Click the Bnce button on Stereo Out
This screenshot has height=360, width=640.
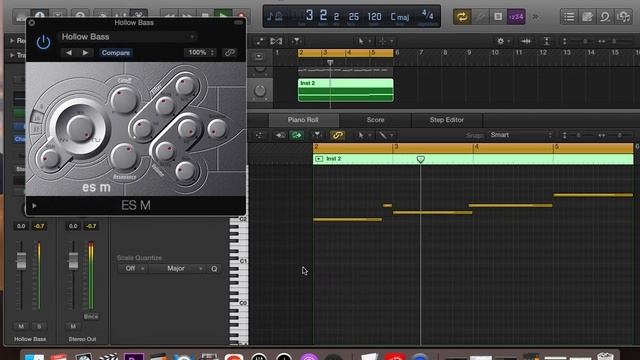(91, 316)
